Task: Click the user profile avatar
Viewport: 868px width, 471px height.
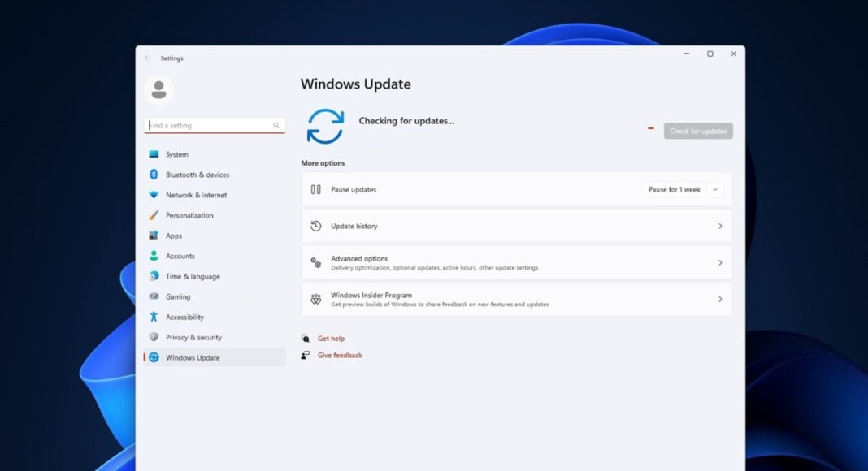Action: click(x=158, y=89)
